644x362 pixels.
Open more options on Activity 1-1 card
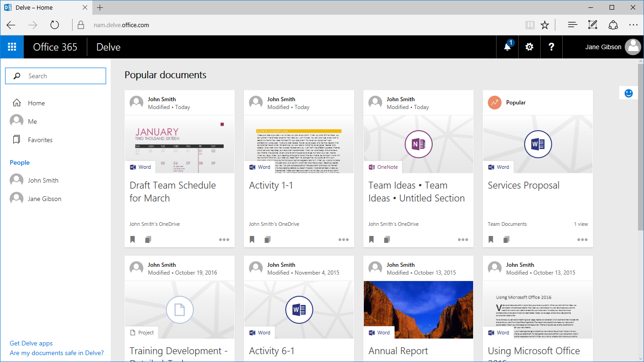coord(343,240)
